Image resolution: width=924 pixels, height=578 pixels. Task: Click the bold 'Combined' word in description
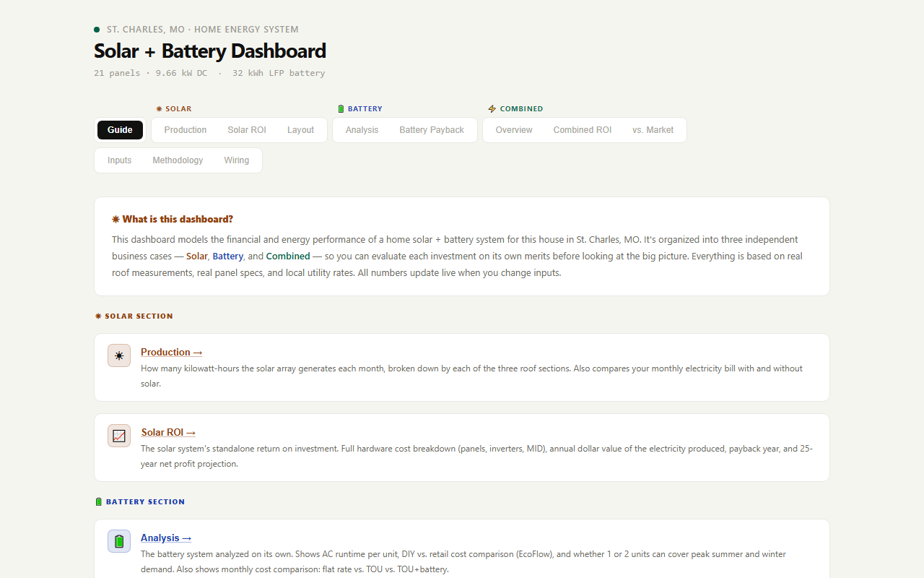[288, 256]
